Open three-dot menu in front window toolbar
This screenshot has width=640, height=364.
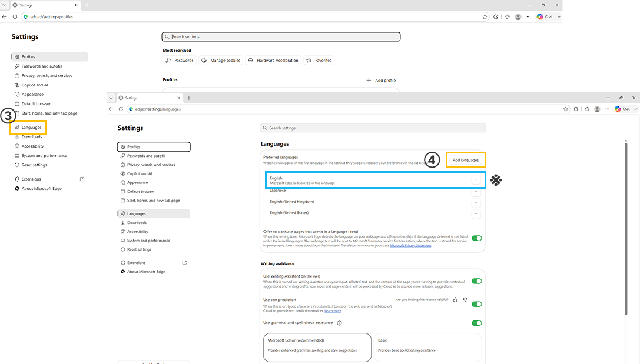pos(608,109)
